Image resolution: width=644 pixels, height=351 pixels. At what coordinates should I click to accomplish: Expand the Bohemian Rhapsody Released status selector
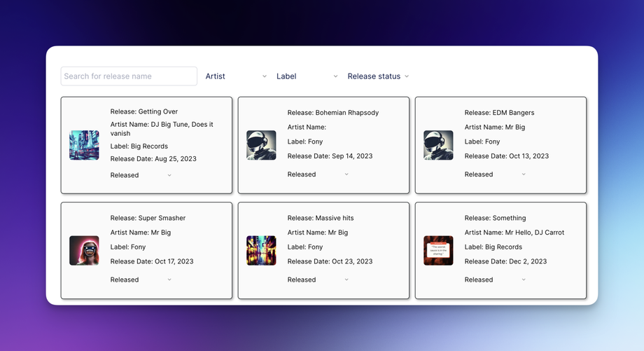click(x=318, y=174)
